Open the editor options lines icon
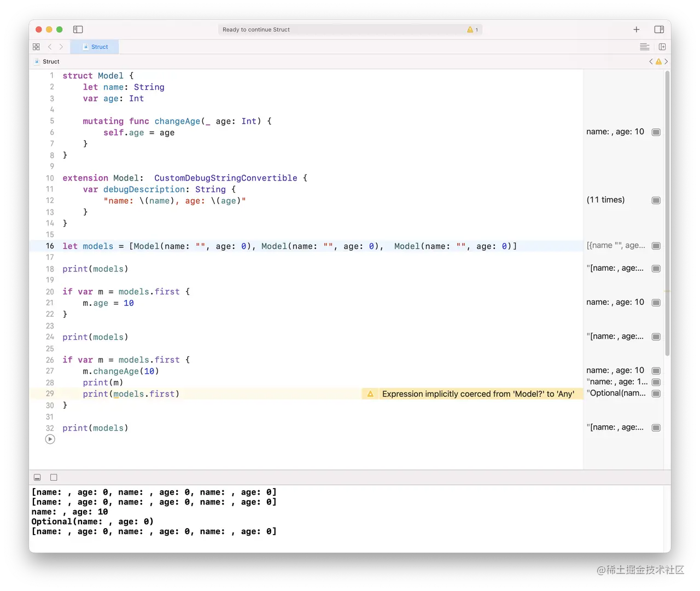Viewport: 700px width, 591px height. pos(645,47)
